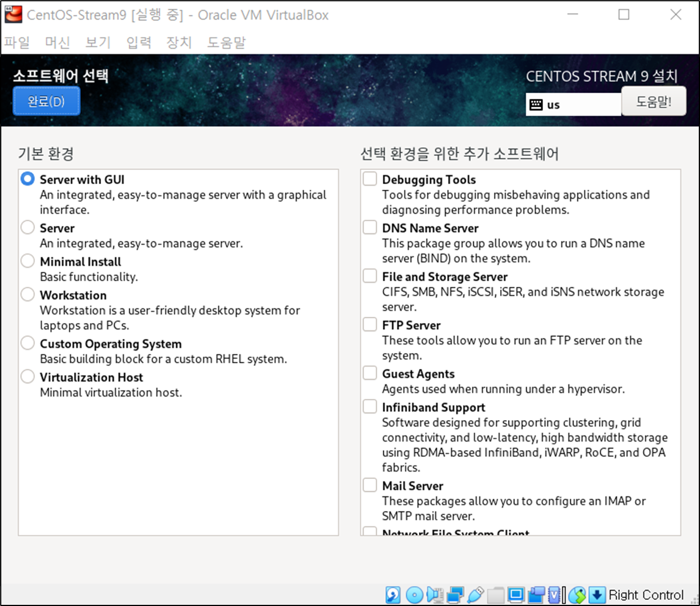Click the 'us' keyboard layout field

click(x=574, y=104)
